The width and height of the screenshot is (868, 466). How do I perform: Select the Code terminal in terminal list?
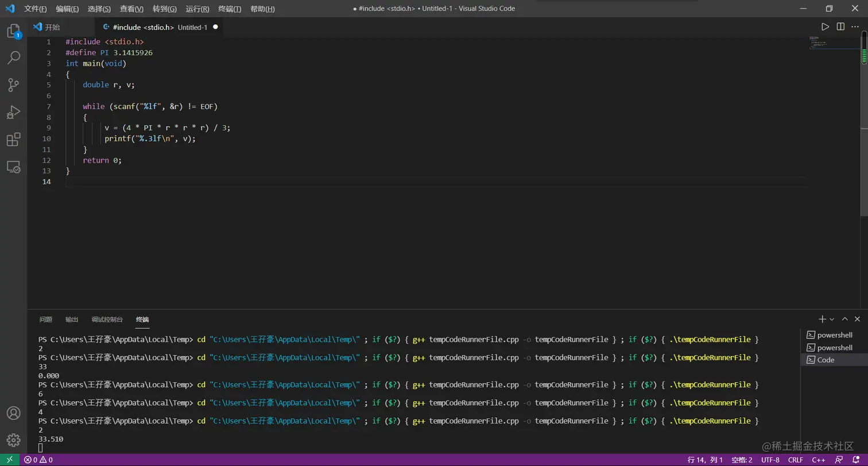click(x=826, y=360)
